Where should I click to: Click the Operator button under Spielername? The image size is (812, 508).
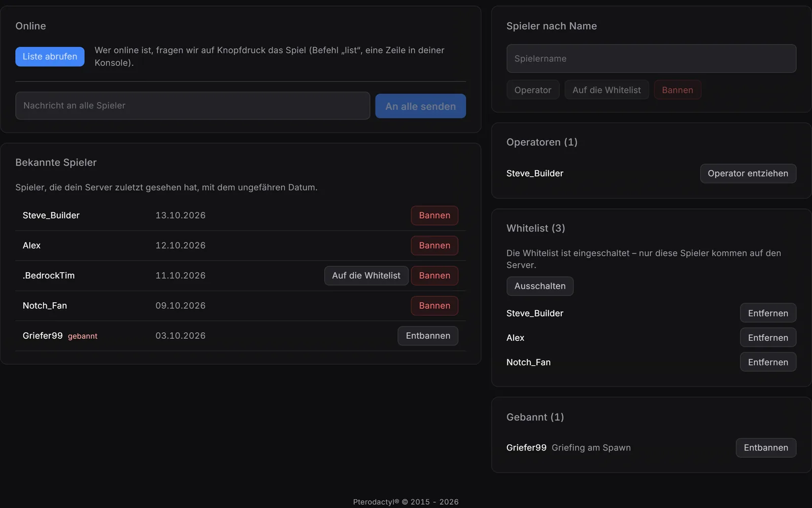coord(532,90)
